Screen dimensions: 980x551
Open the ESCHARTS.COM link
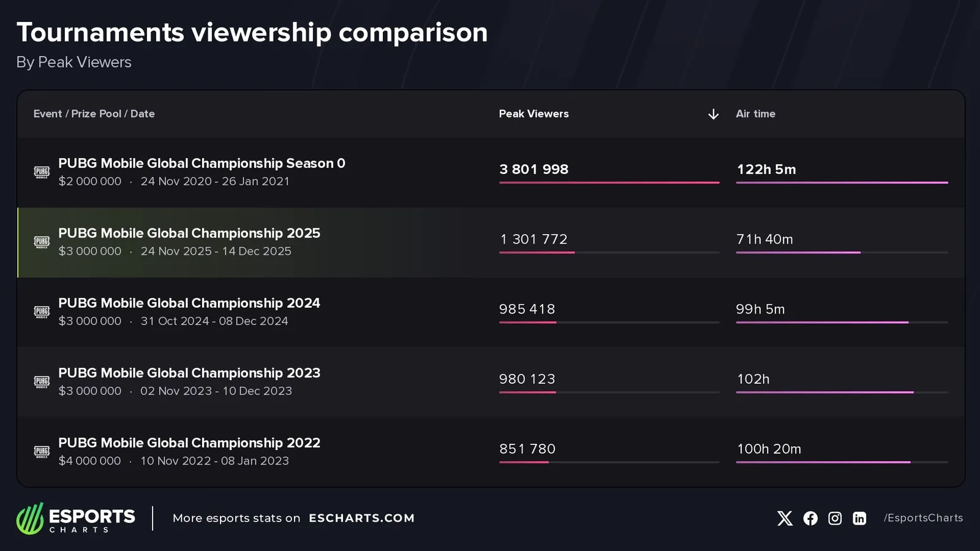pyautogui.click(x=361, y=518)
